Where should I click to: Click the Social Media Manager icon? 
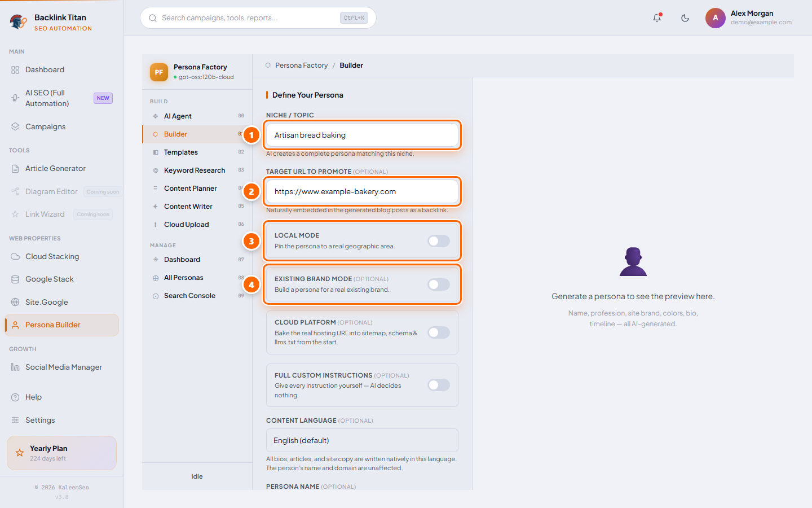tap(15, 367)
